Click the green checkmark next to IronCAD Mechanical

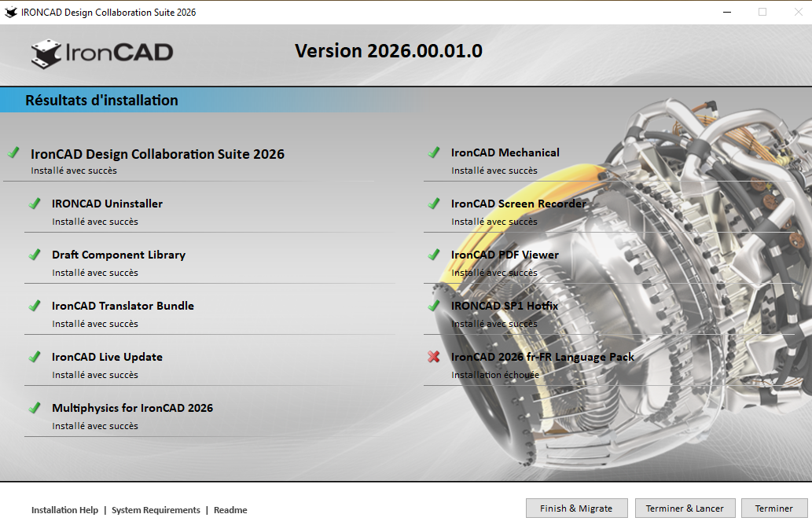434,152
